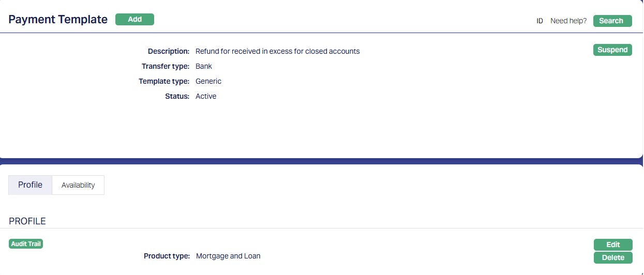Click the Product type field label
The width and height of the screenshot is (644, 275).
point(167,256)
